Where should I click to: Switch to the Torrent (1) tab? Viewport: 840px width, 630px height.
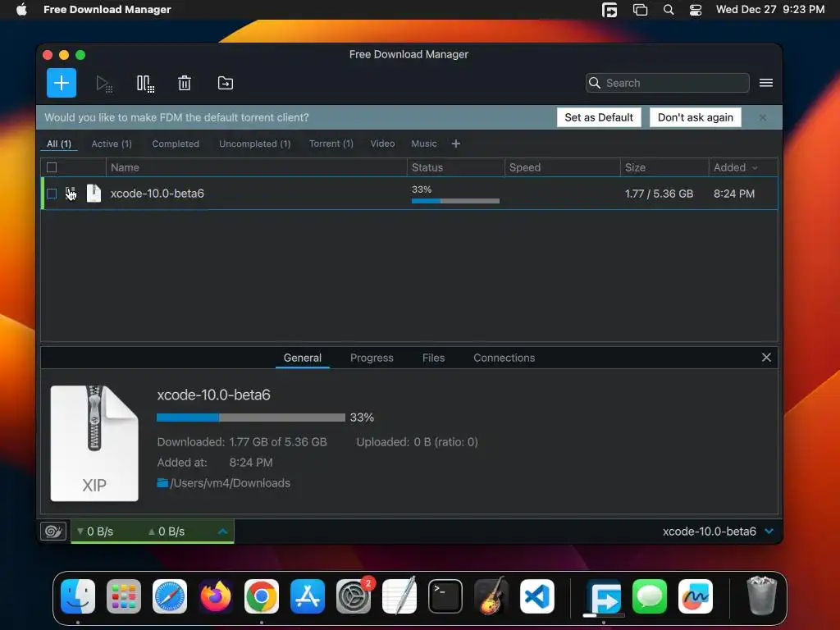(x=331, y=144)
